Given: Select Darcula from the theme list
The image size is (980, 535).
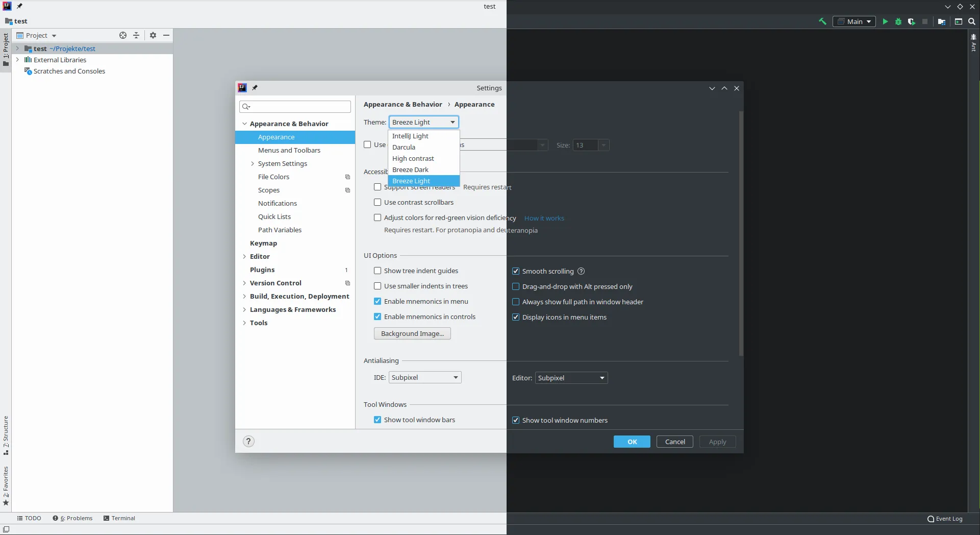Looking at the screenshot, I should tap(404, 147).
